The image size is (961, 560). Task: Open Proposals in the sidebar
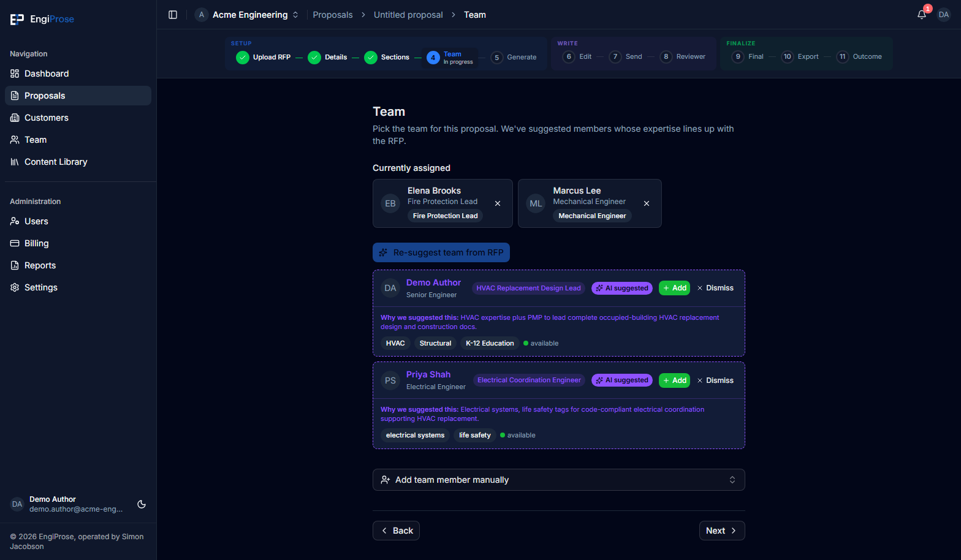click(x=78, y=96)
